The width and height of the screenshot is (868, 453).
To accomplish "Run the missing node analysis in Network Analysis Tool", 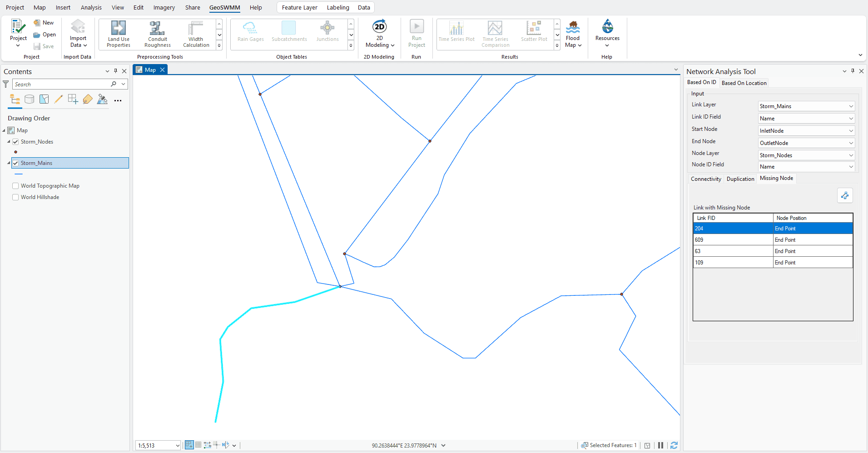I will tap(845, 195).
